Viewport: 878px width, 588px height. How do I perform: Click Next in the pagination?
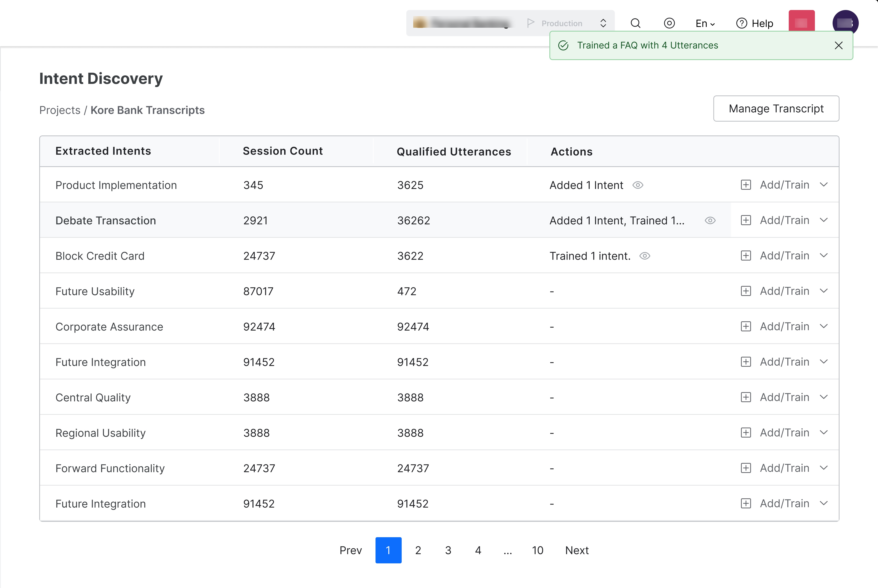tap(577, 550)
